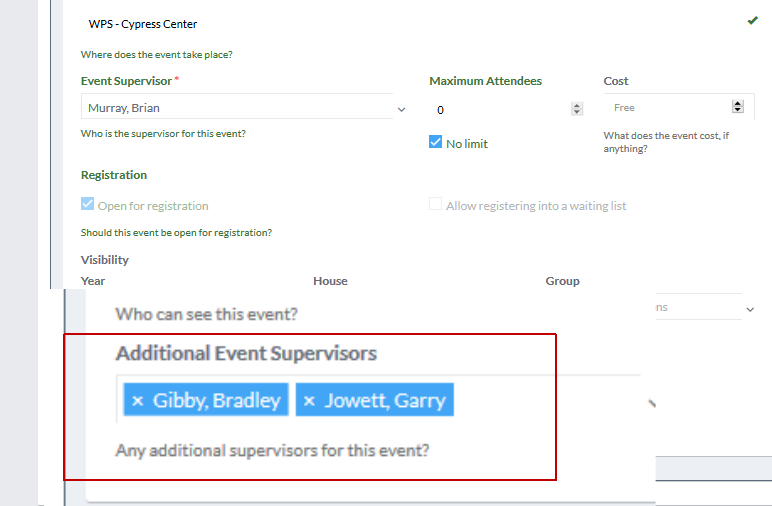Decrease Cost using down spinner arrow
This screenshot has width=772, height=506.
coord(738,110)
